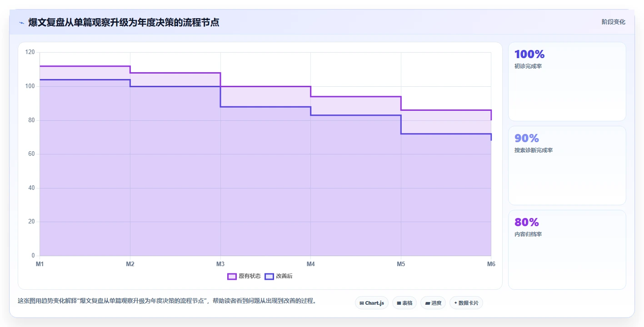Click the blue 改善后 legend swatch
This screenshot has height=327, width=644.
coord(269,276)
